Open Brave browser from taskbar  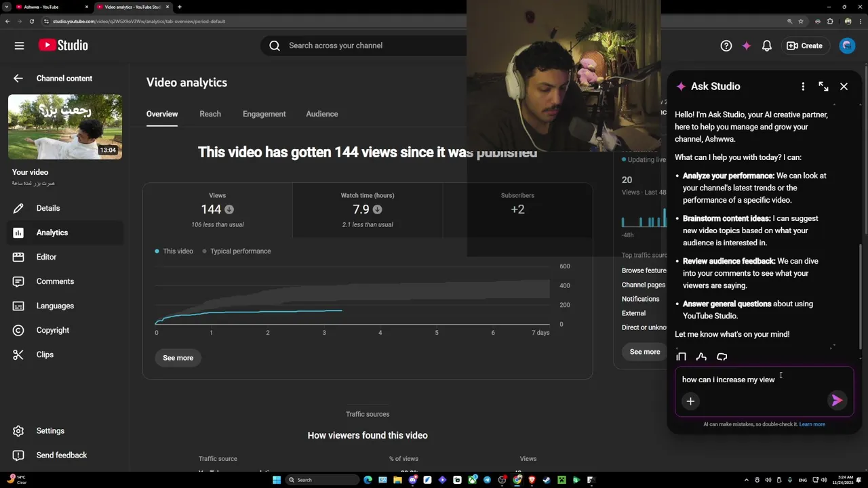[532, 480]
